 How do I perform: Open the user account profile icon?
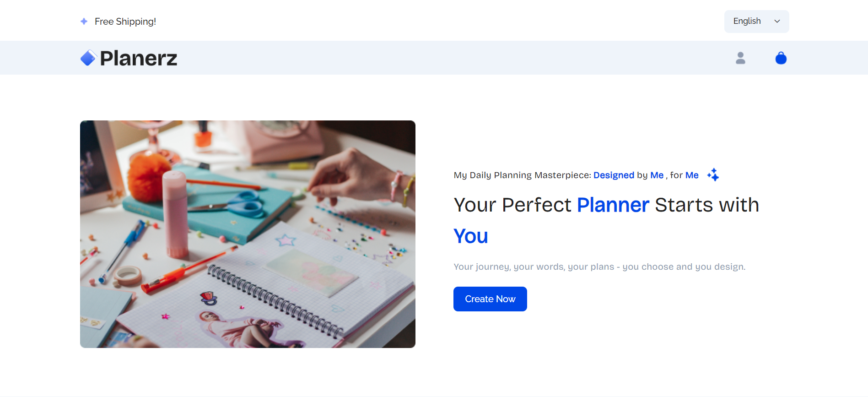click(x=740, y=58)
